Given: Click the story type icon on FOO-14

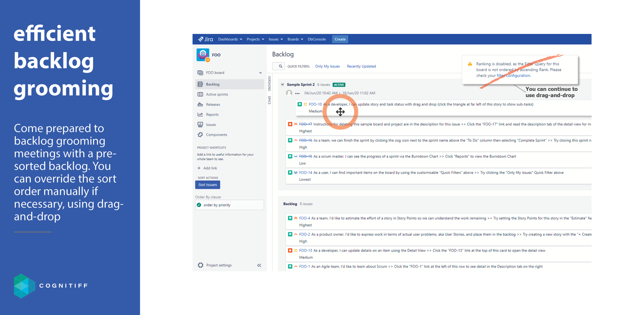Looking at the screenshot, I should pyautogui.click(x=290, y=173).
